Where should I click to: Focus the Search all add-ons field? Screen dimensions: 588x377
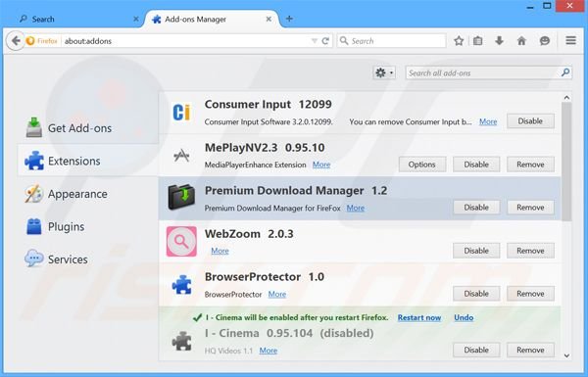(489, 72)
